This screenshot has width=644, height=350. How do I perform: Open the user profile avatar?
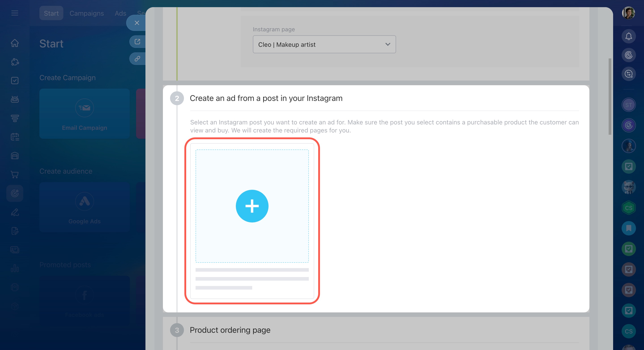click(629, 13)
